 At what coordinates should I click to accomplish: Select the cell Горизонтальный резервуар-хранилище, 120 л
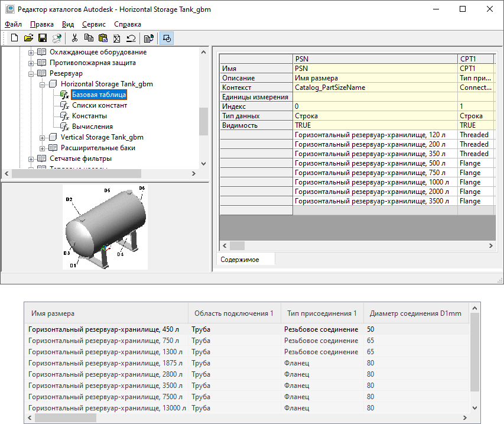375,135
